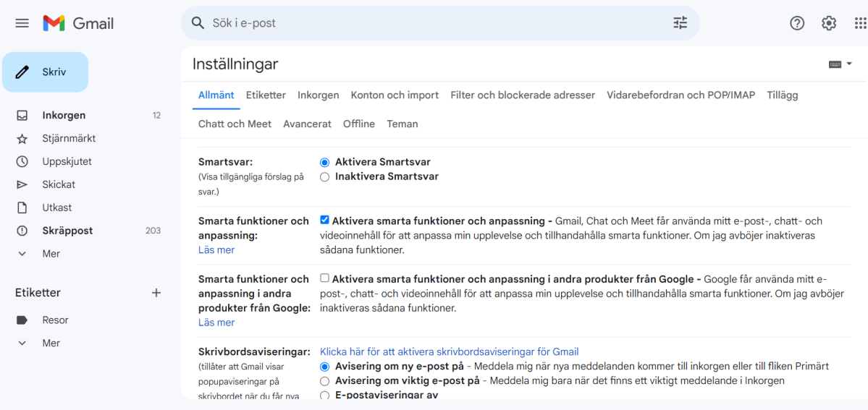Switch to the Offline tab

(359, 124)
